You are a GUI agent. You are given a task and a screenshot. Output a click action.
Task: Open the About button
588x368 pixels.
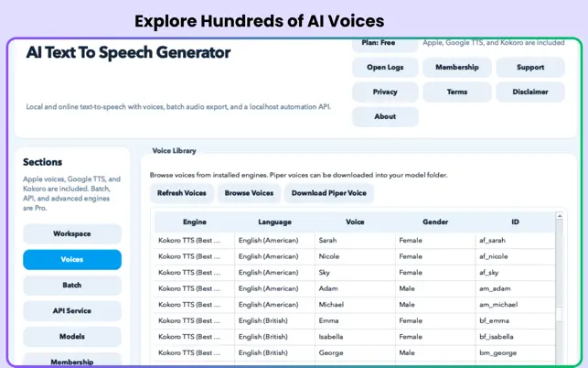(x=385, y=116)
